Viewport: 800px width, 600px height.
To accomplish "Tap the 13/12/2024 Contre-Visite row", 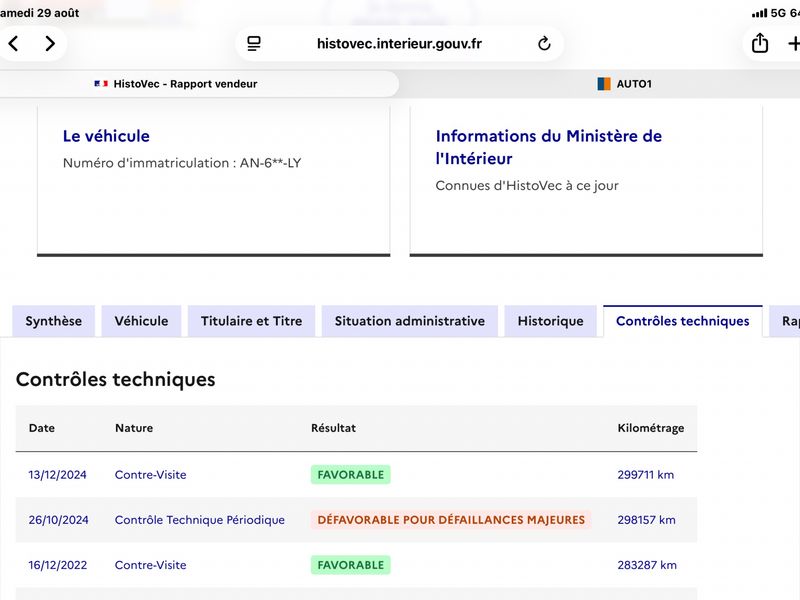I will tap(356, 474).
